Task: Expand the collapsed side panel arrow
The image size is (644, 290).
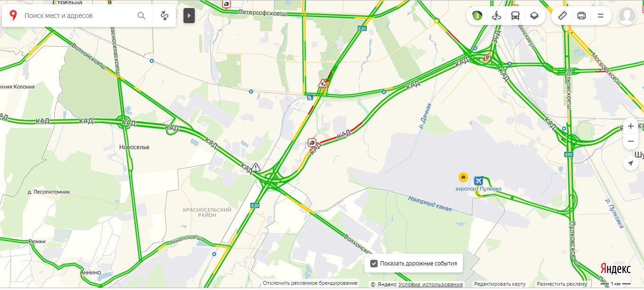Action: [x=189, y=16]
